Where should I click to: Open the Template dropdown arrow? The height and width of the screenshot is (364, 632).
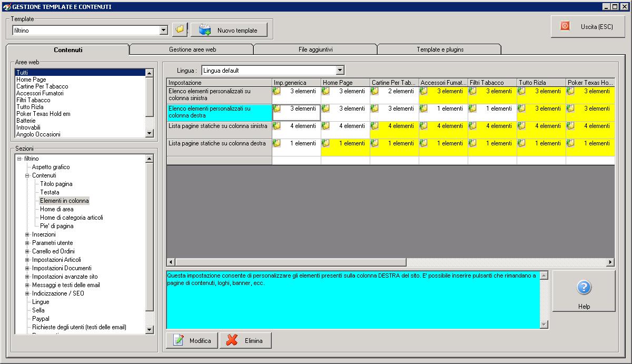163,31
